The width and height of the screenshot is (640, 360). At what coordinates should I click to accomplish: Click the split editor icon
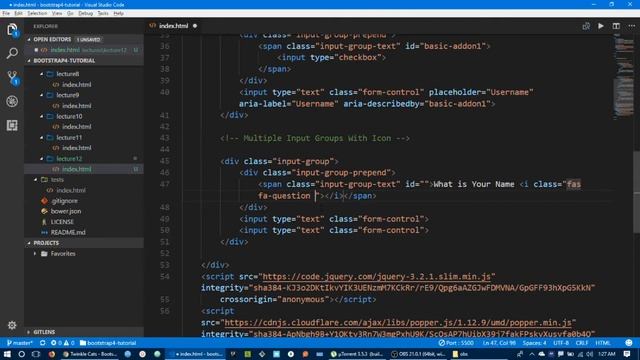(x=616, y=26)
